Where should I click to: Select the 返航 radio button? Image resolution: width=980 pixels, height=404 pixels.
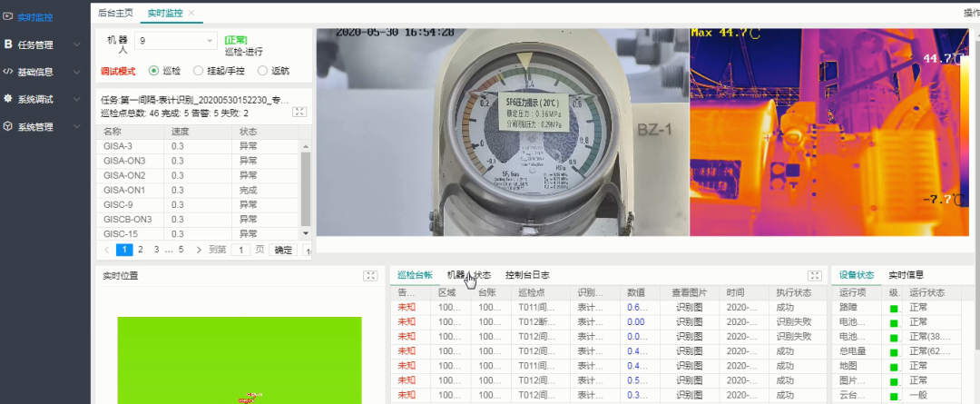pos(263,71)
